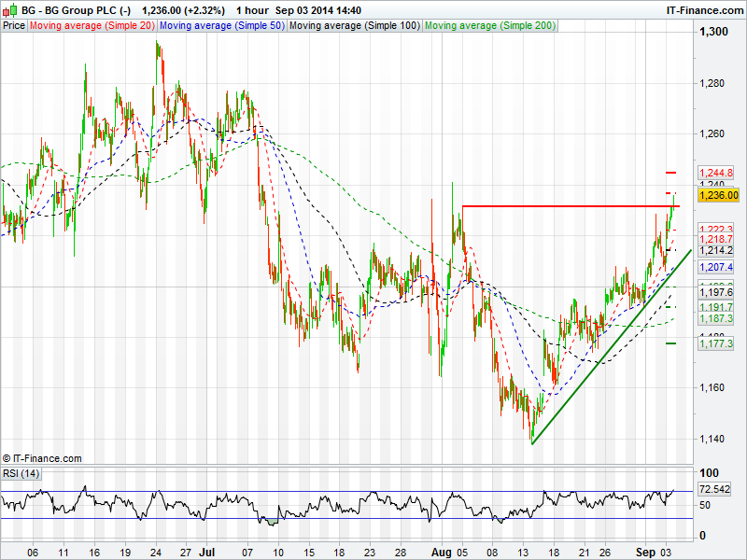
Task: Click the IT-Finance.com link at top right
Action: point(702,9)
